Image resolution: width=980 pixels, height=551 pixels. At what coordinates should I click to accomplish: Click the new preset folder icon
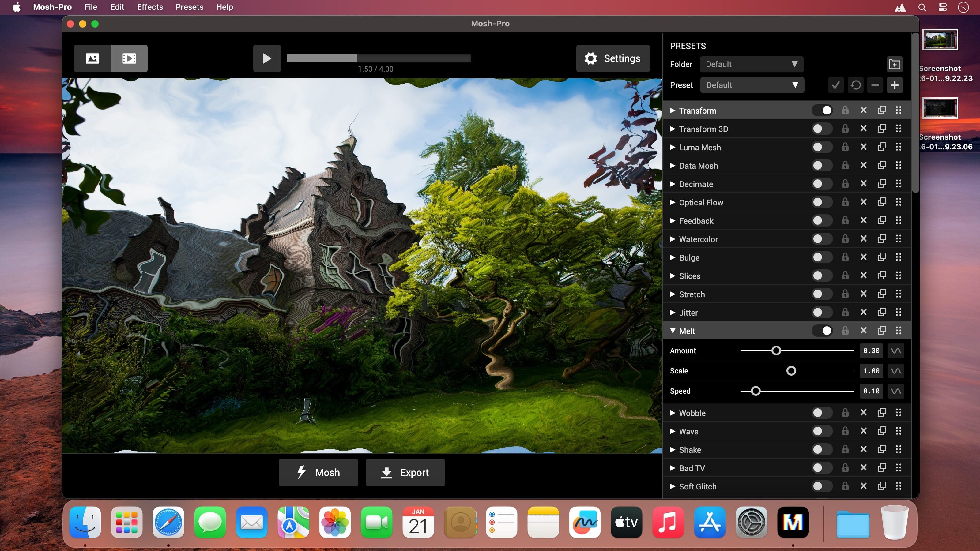pyautogui.click(x=894, y=64)
